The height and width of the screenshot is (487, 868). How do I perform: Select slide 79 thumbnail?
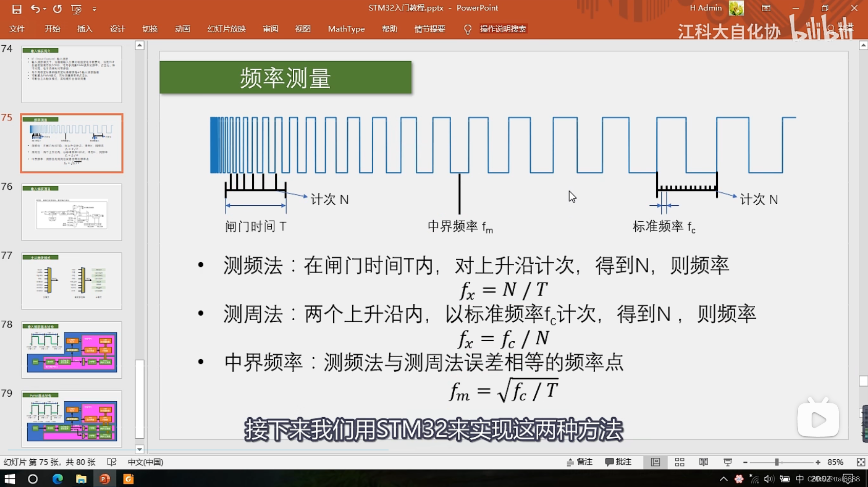pyautogui.click(x=72, y=419)
